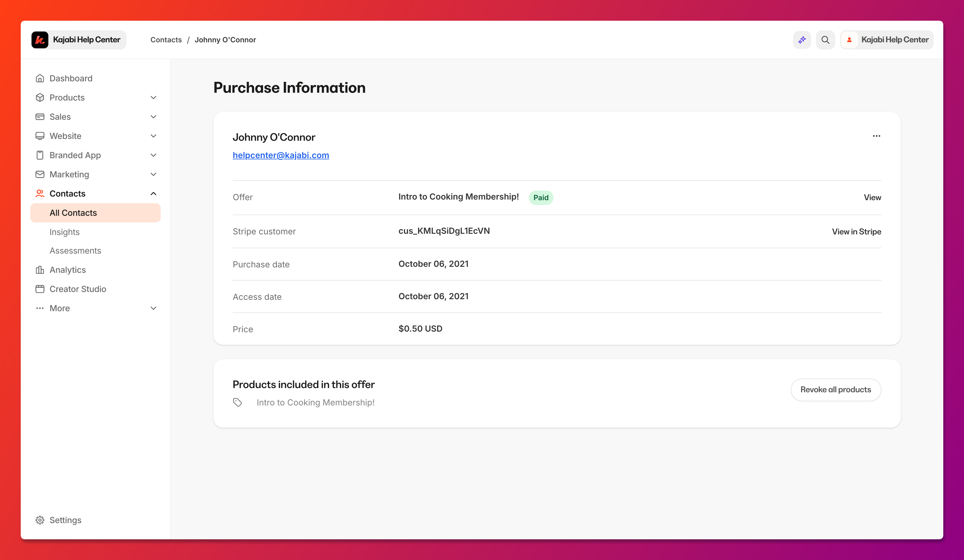Image resolution: width=964 pixels, height=560 pixels.
Task: Open Insights under Contacts
Action: click(x=65, y=232)
